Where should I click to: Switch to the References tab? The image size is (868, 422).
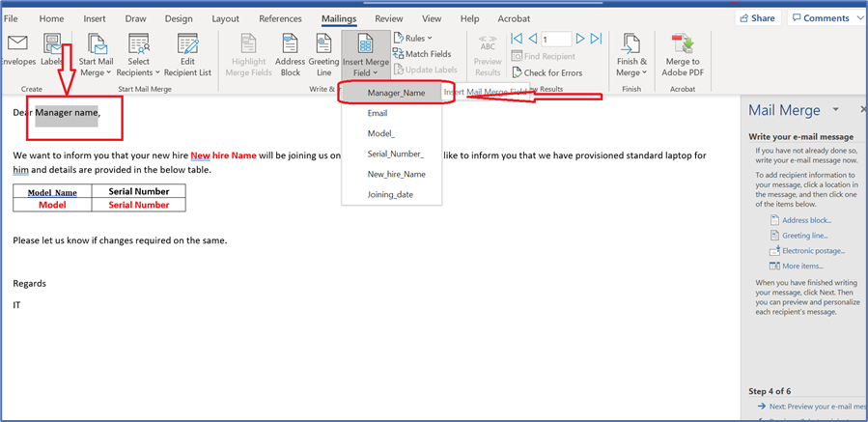[280, 18]
